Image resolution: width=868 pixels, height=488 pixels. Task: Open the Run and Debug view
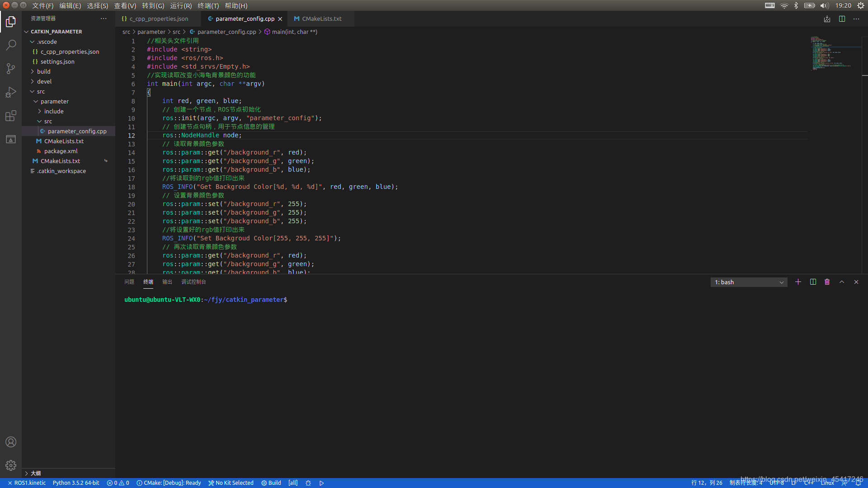point(11,92)
